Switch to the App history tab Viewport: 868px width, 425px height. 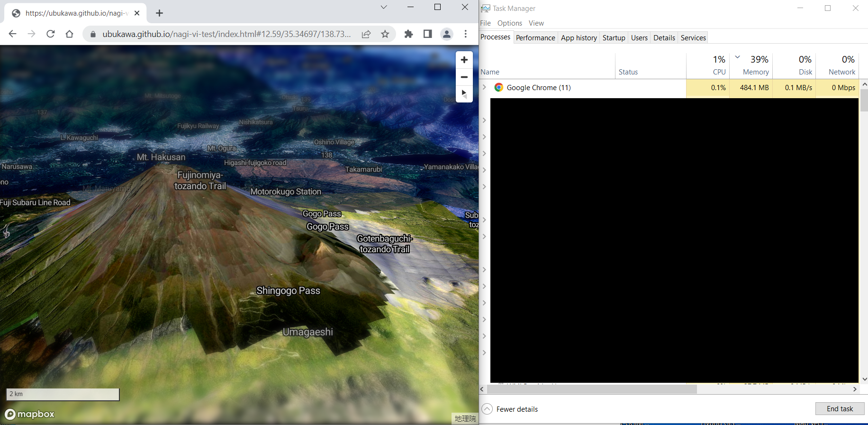(579, 38)
